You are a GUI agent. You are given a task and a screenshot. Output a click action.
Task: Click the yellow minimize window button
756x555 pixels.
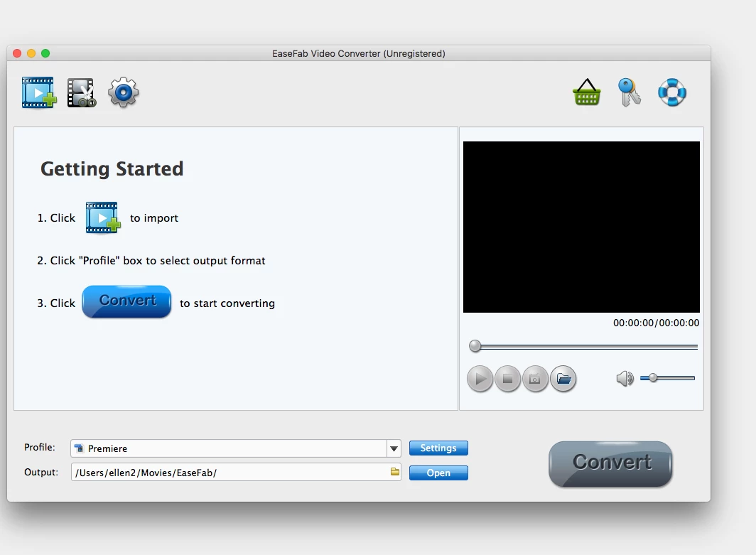tap(31, 53)
